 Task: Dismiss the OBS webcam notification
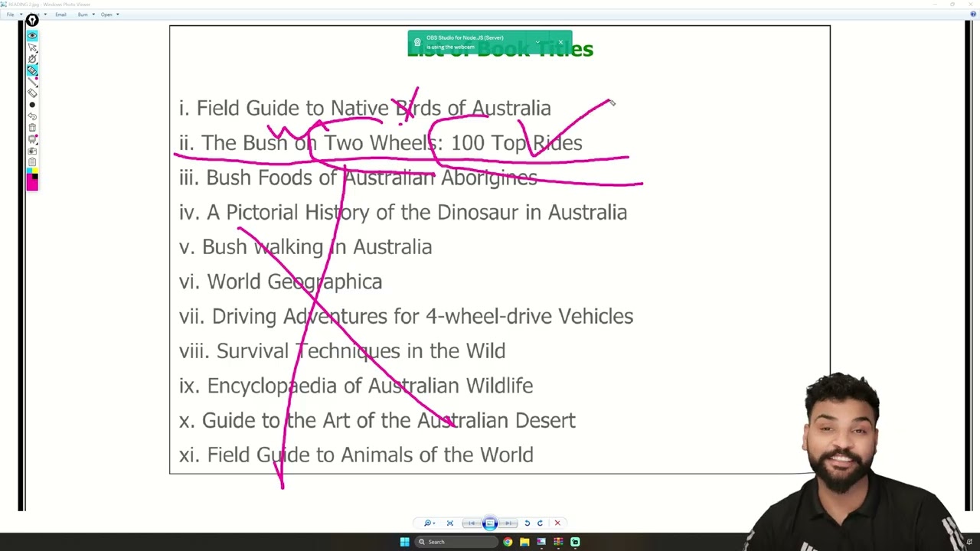pyautogui.click(x=560, y=42)
